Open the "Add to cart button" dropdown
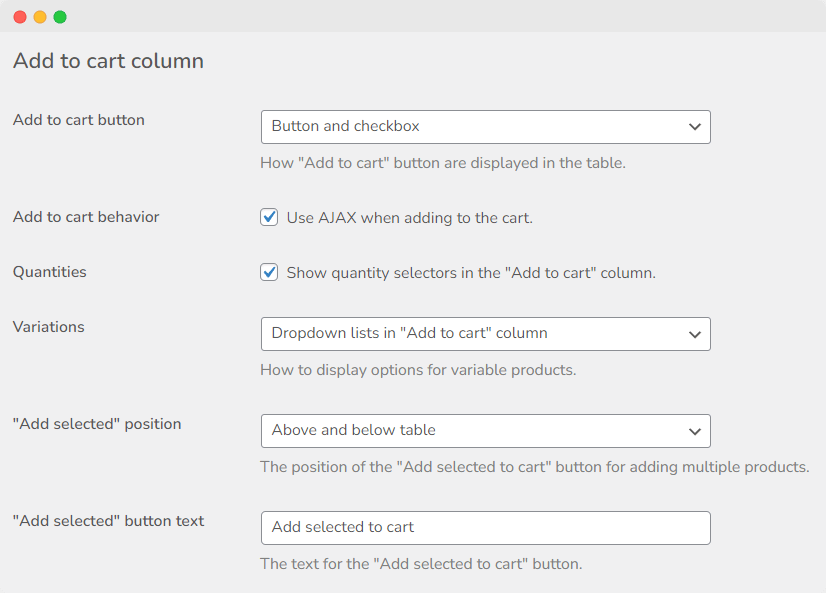Screen dimensions: 826x593 coord(486,127)
